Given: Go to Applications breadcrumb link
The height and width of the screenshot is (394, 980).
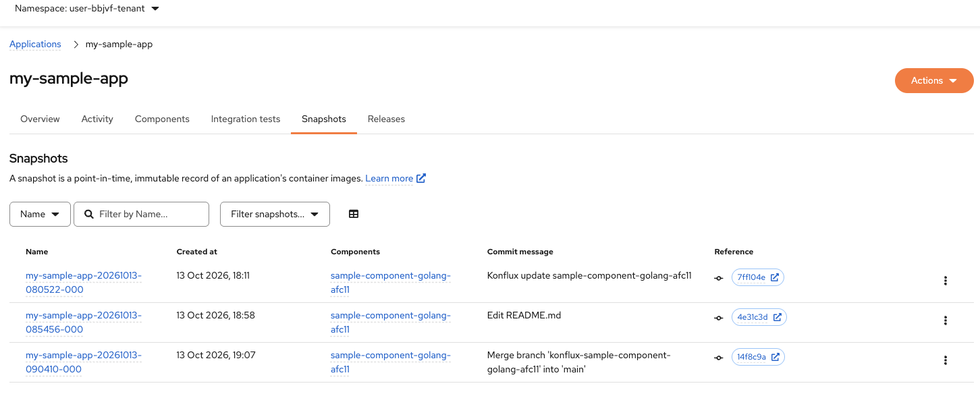Looking at the screenshot, I should click(35, 44).
